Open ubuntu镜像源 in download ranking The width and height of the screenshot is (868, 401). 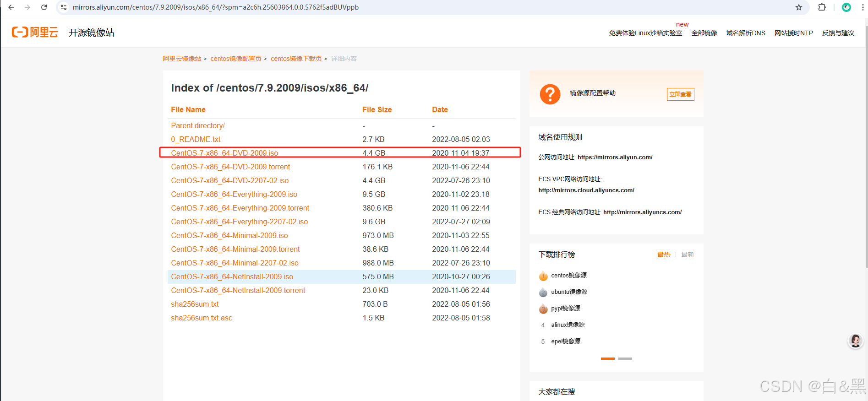569,292
